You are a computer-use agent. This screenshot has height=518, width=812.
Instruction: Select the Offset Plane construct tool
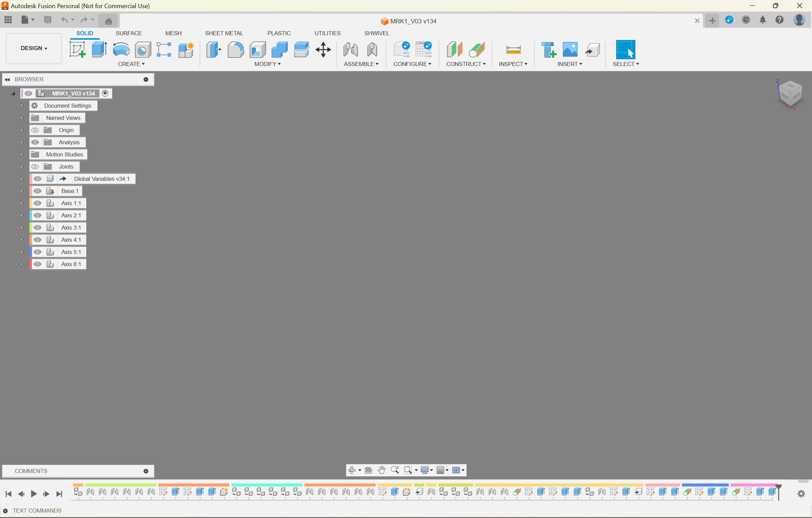point(454,49)
